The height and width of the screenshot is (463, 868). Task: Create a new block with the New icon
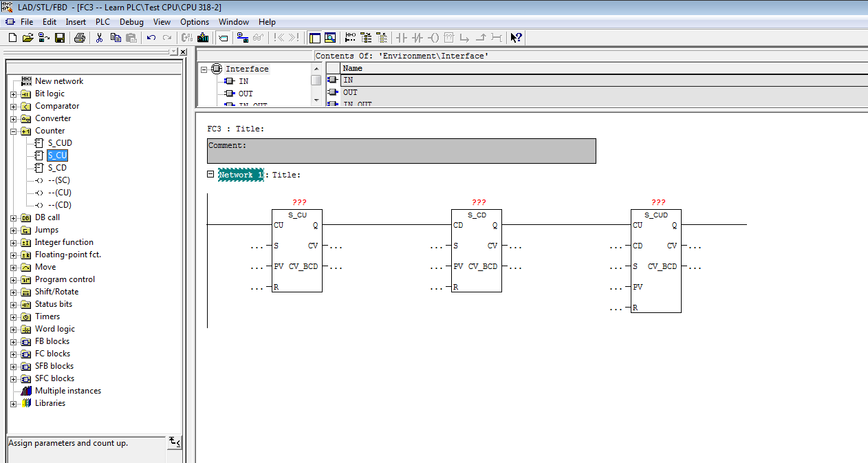[x=12, y=38]
